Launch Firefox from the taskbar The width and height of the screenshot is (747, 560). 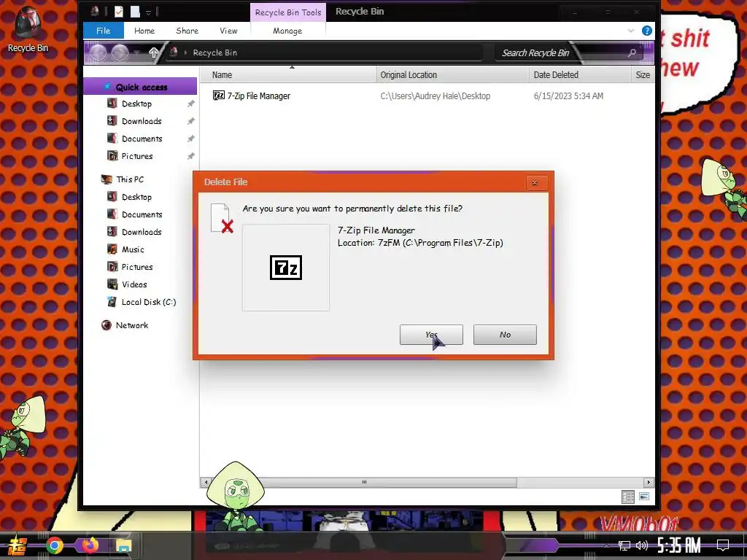tap(90, 545)
